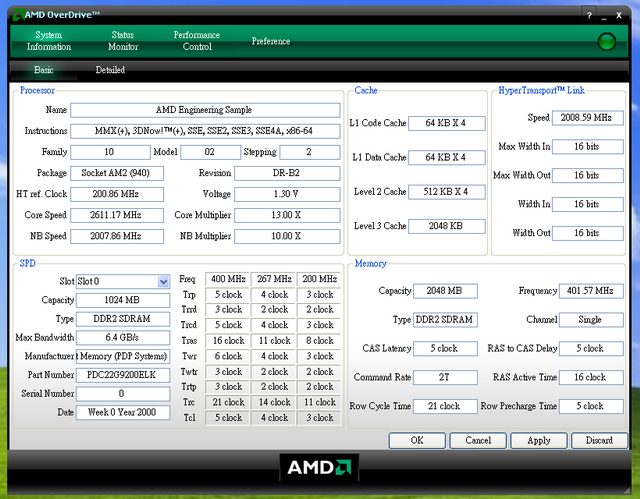This screenshot has height=499, width=640.
Task: Open the help question mark button
Action: 589,16
